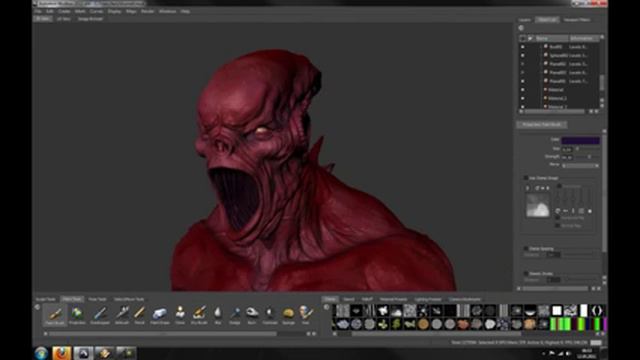Pick the Dodge tool

pyautogui.click(x=235, y=315)
